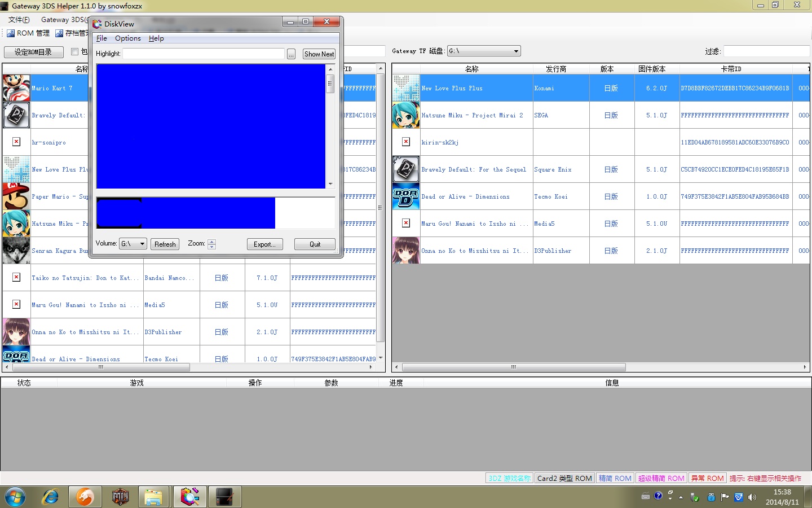This screenshot has height=508, width=812.
Task: Click missing icon beside kirin-sk2kj
Action: (406, 142)
